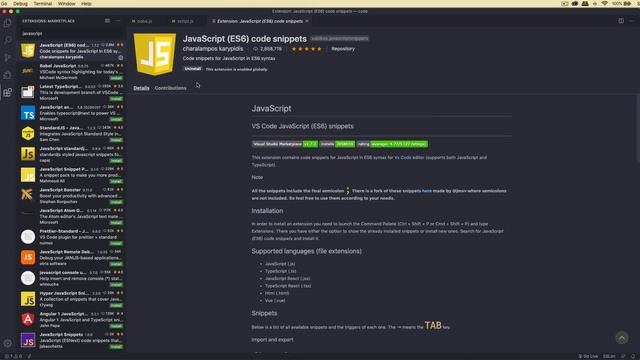Viewport: 640px width, 360px height.
Task: Open the Go menu
Action: 4,3
